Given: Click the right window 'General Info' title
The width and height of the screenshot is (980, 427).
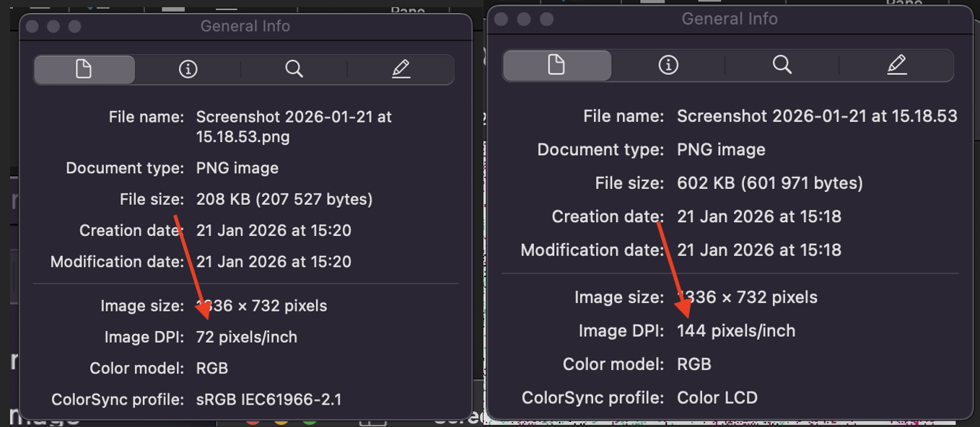Looking at the screenshot, I should click(730, 19).
